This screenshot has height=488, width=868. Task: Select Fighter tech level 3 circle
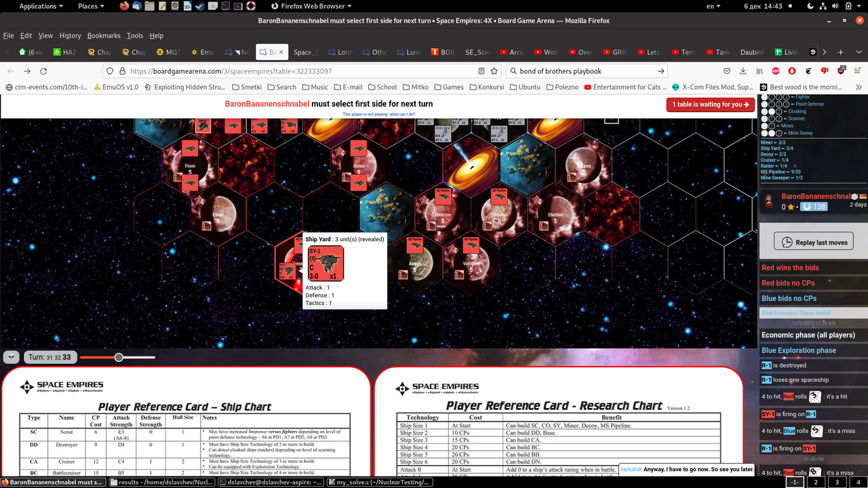point(787,97)
